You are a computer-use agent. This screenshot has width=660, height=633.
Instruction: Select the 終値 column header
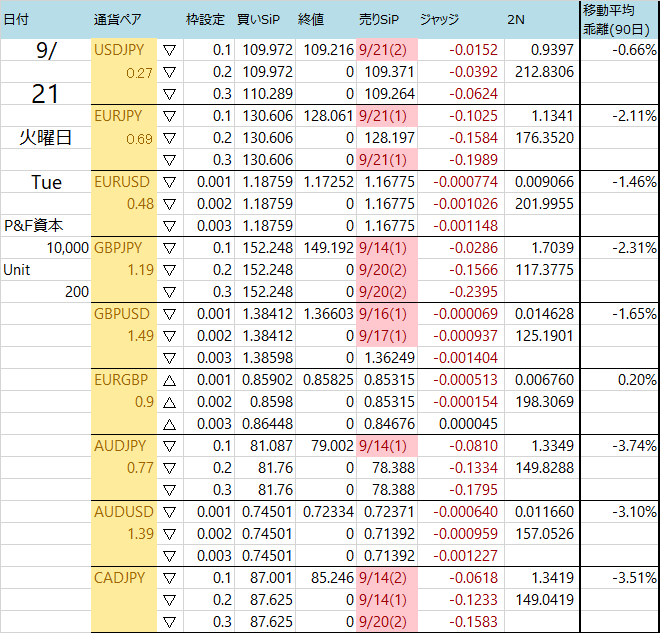click(x=311, y=19)
